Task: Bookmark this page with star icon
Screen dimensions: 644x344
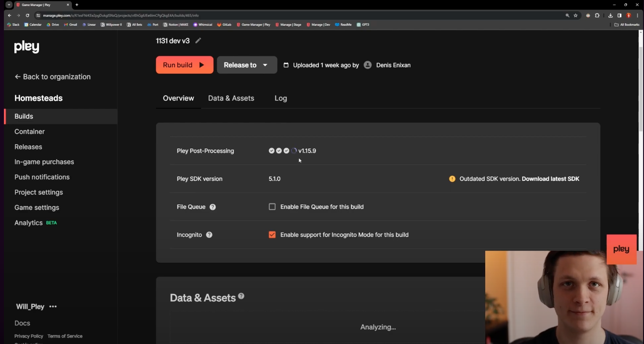Action: [575, 15]
